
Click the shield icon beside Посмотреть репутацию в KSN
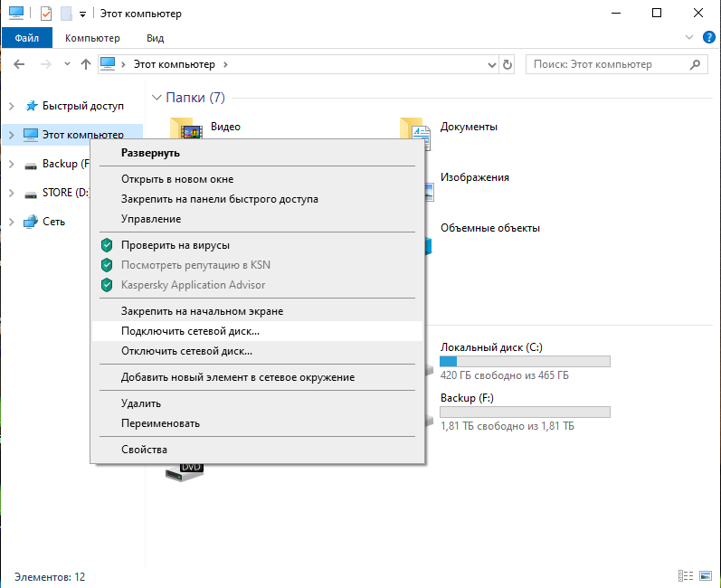click(107, 265)
